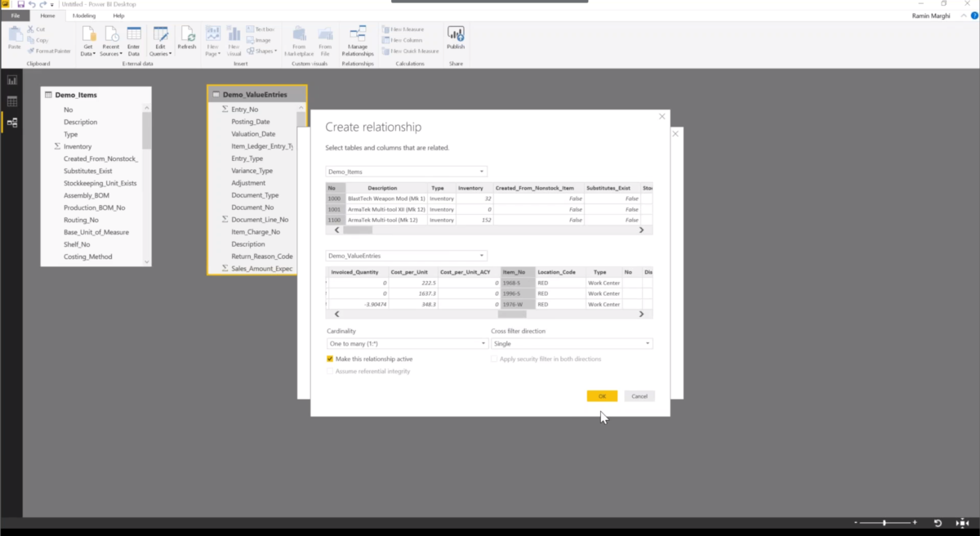980x536 pixels.
Task: Select the Format Painter tool
Action: pos(49,51)
